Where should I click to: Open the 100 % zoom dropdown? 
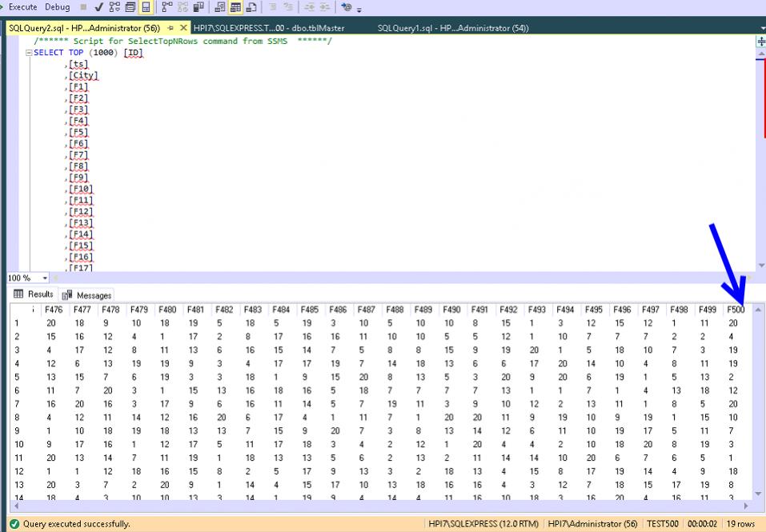(45, 278)
